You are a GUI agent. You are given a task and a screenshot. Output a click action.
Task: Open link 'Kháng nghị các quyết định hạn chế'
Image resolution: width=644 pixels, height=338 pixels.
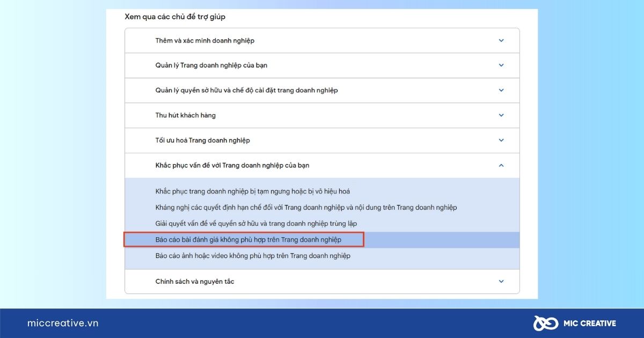click(306, 208)
